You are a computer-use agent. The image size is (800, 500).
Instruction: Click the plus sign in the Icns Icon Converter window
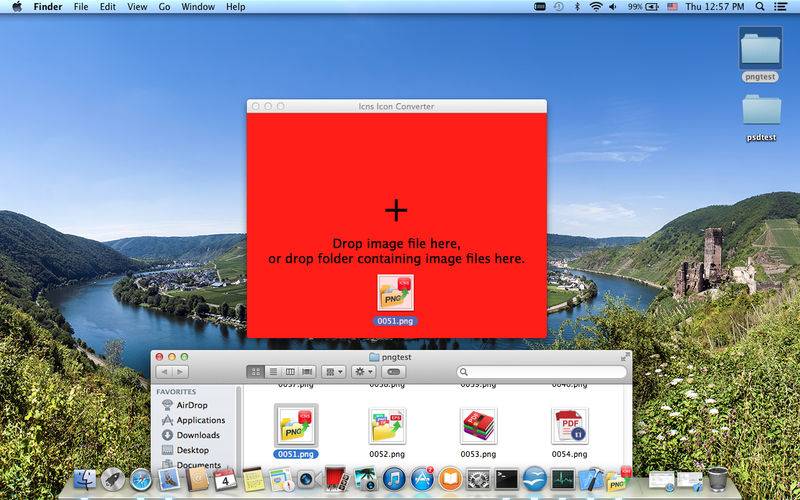[396, 210]
